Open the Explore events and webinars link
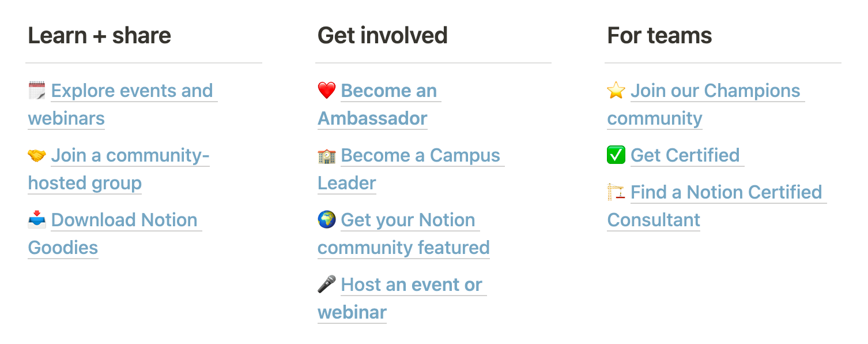The width and height of the screenshot is (868, 344). point(133,91)
